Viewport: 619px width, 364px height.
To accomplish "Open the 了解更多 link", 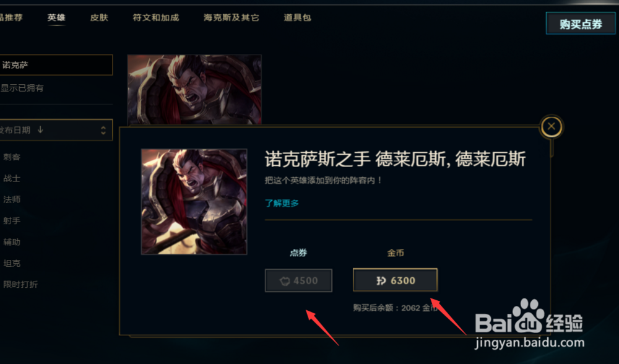I will (x=282, y=203).
